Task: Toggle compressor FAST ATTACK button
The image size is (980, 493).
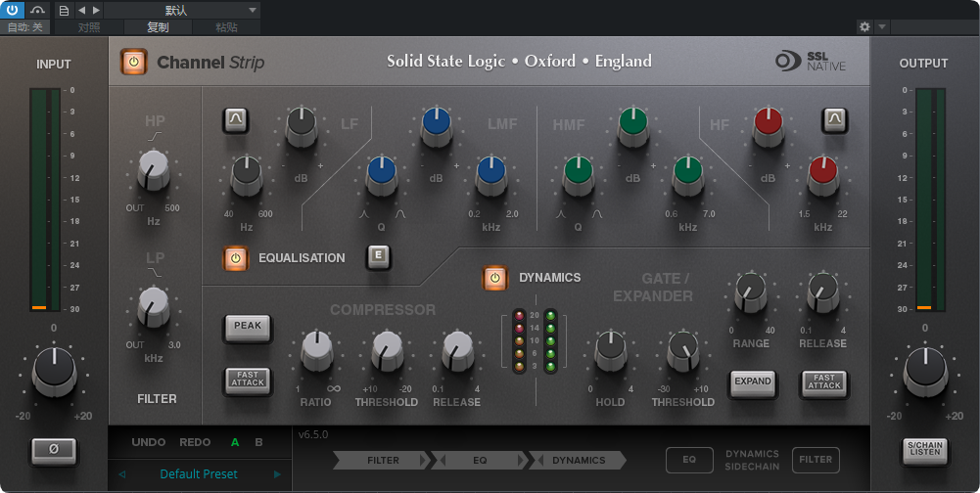Action: (248, 380)
